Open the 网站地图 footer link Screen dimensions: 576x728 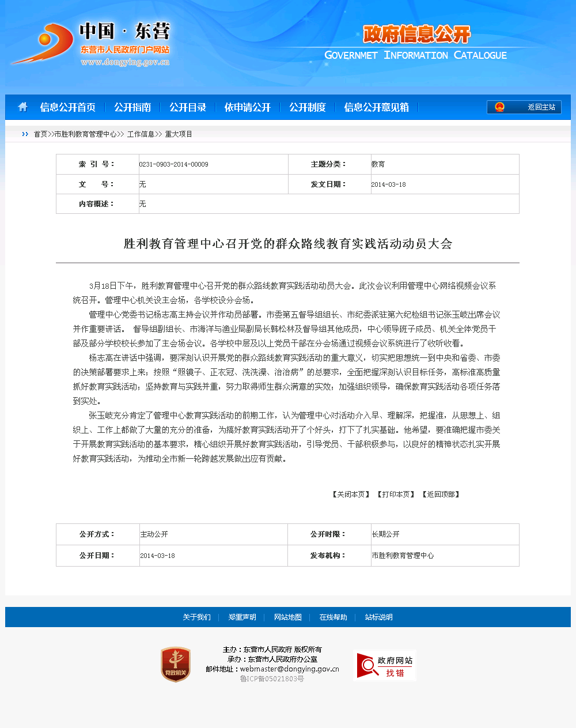point(287,617)
